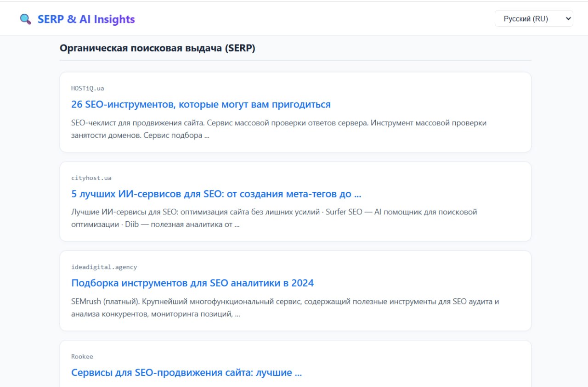Click the magnifying glass logo icon
The width and height of the screenshot is (588, 387).
click(25, 19)
